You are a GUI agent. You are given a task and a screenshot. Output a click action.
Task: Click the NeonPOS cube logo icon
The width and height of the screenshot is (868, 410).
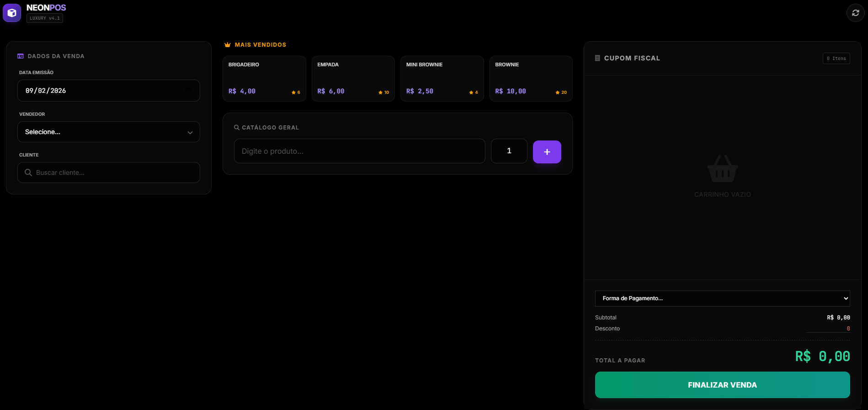(12, 13)
